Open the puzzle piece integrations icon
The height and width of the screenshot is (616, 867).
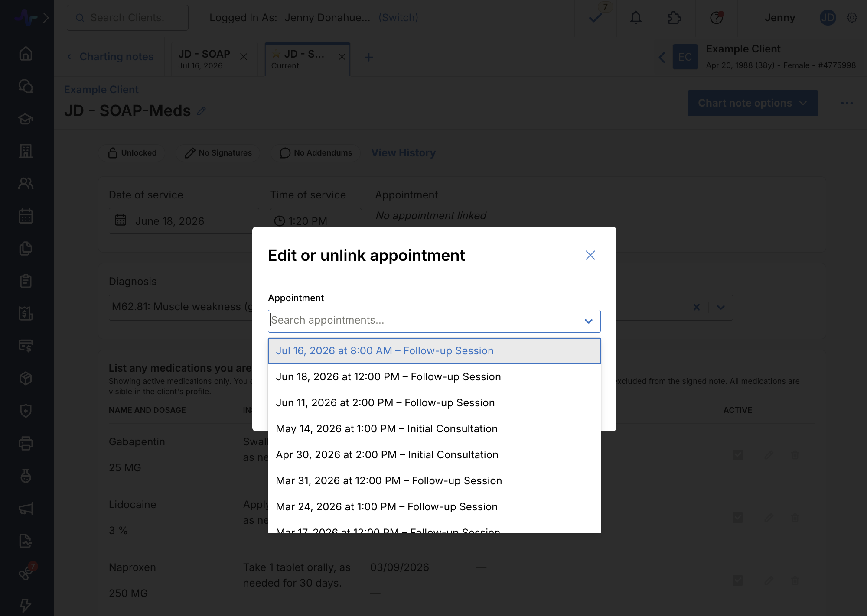click(675, 18)
